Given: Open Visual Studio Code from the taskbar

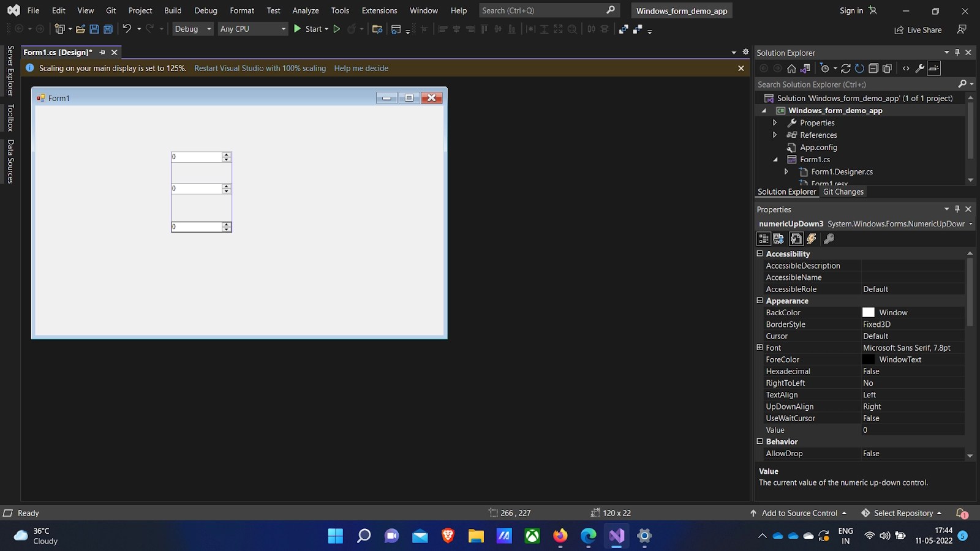Looking at the screenshot, I should click(x=616, y=536).
